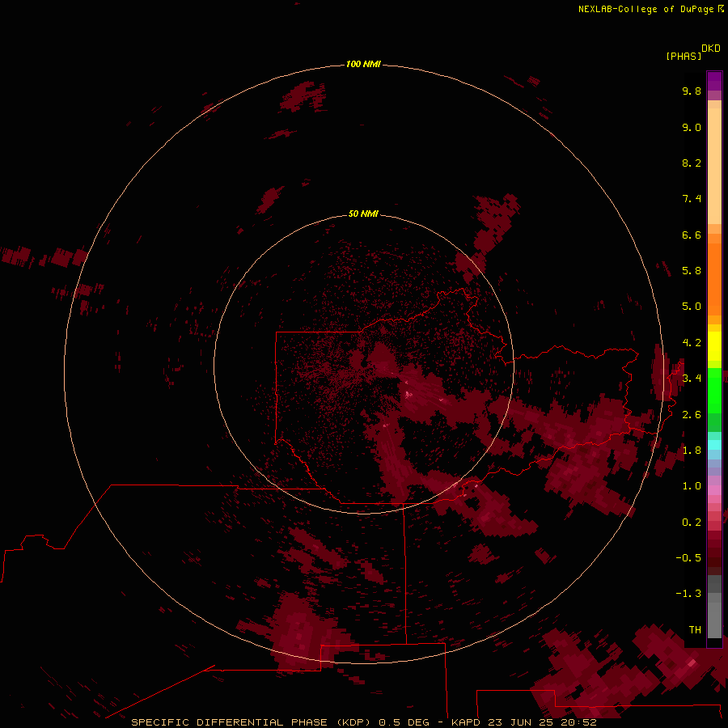
Task: Click the yellow segment of color scale
Action: point(714,346)
